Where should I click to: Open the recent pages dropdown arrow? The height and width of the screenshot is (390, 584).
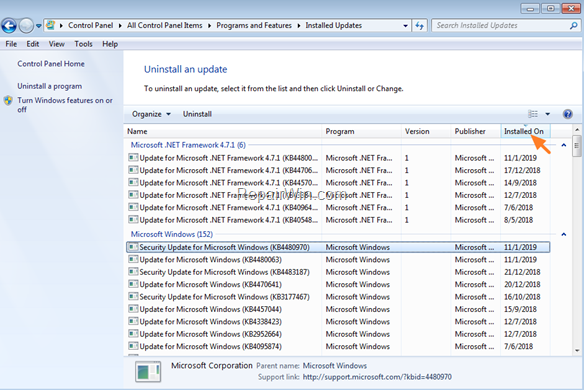38,26
